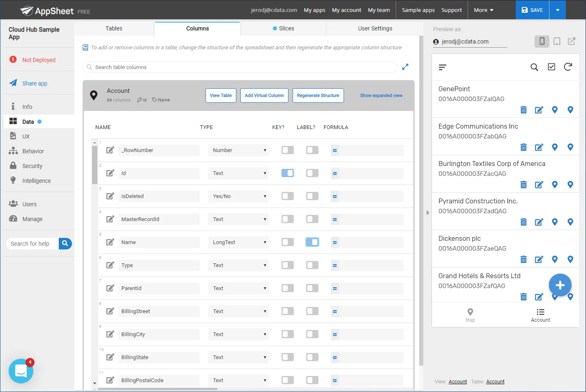This screenshot has height=392, width=586.
Task: Toggle the KEY switch for the Id column
Action: 288,173
